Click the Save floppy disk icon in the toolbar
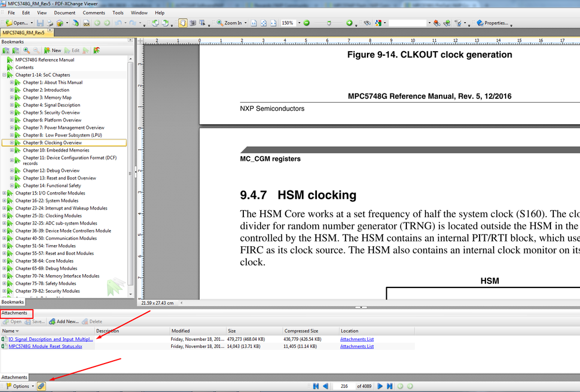Viewport: 580px width, 392px height. [x=40, y=23]
